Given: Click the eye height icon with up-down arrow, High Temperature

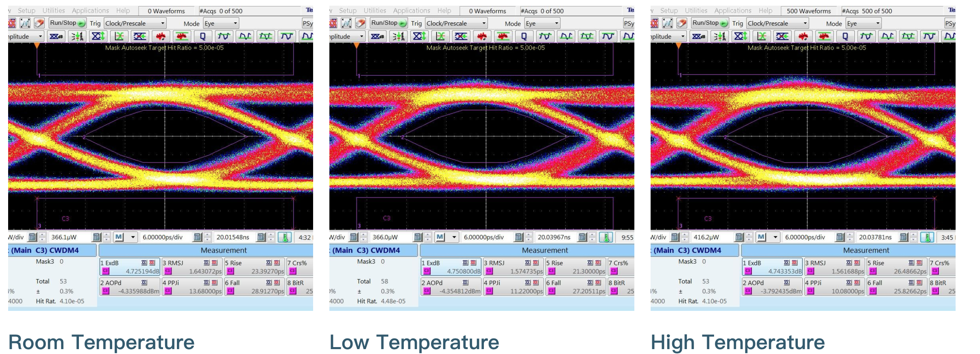Looking at the screenshot, I should point(740,36).
